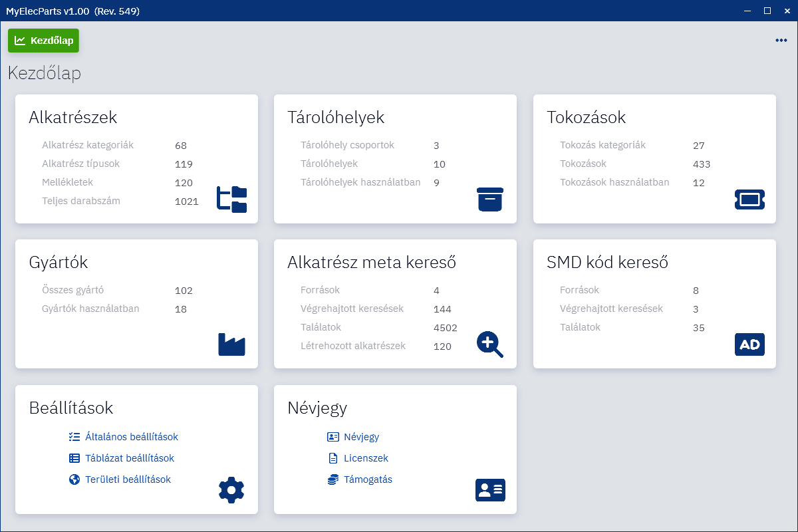Click the AD icon in SMD kód kereső
798x532 pixels.
pos(749,344)
